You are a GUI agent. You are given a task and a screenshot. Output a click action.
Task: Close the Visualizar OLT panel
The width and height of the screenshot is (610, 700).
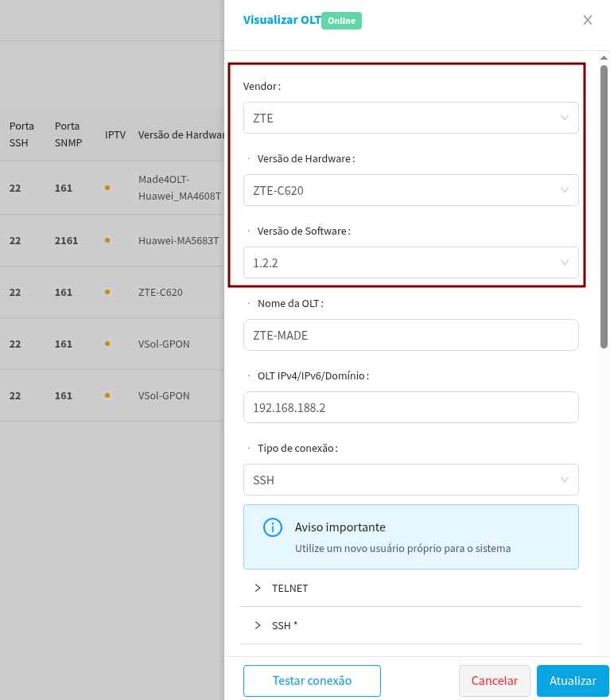pyautogui.click(x=588, y=20)
